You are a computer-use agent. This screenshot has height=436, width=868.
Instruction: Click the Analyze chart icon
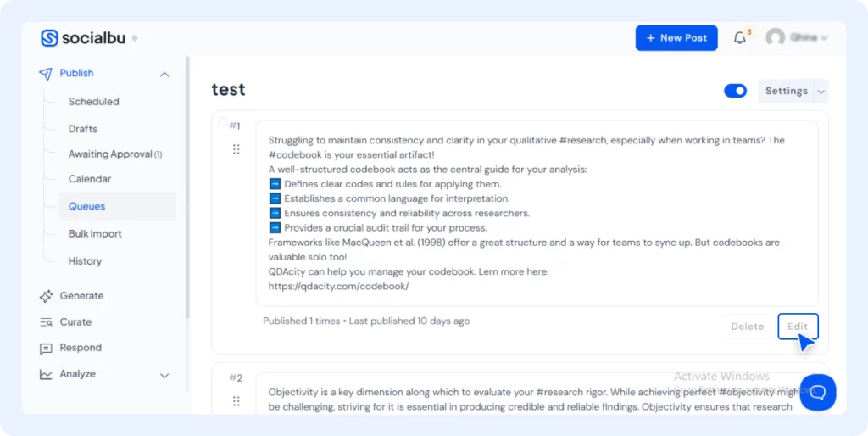tap(46, 375)
